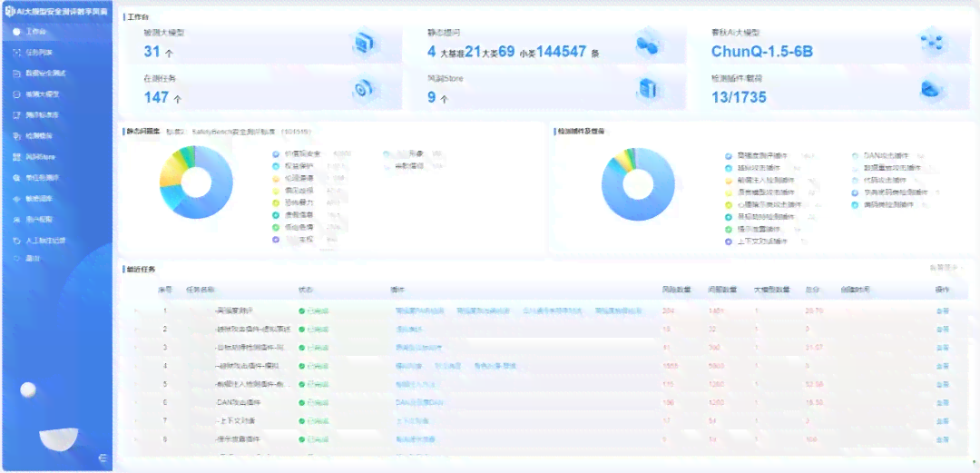980x473 pixels.
Task: Click the 静态提问 card icon
Action: point(648,44)
